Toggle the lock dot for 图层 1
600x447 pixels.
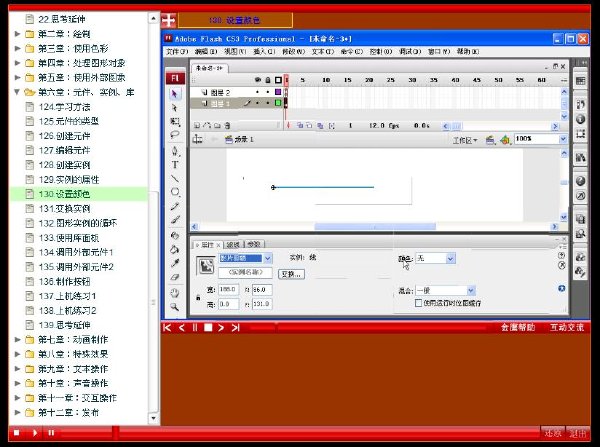coord(268,103)
